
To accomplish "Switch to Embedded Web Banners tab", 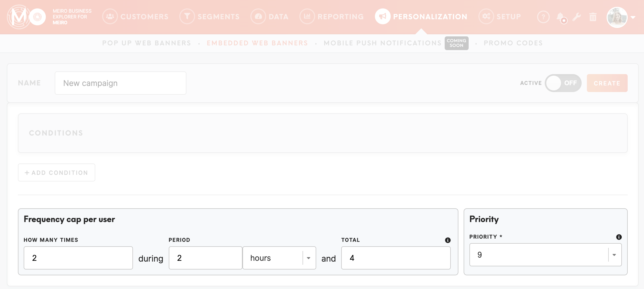I will pos(257,43).
